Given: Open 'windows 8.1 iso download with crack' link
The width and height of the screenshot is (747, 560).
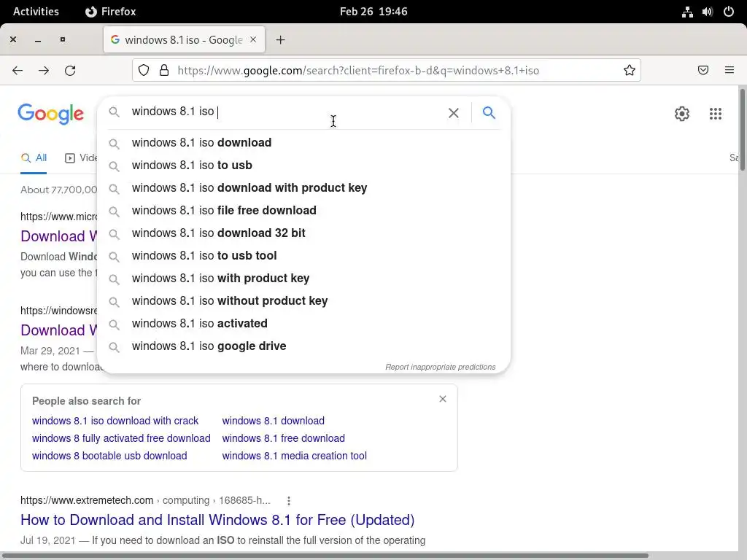Looking at the screenshot, I should 115,421.
